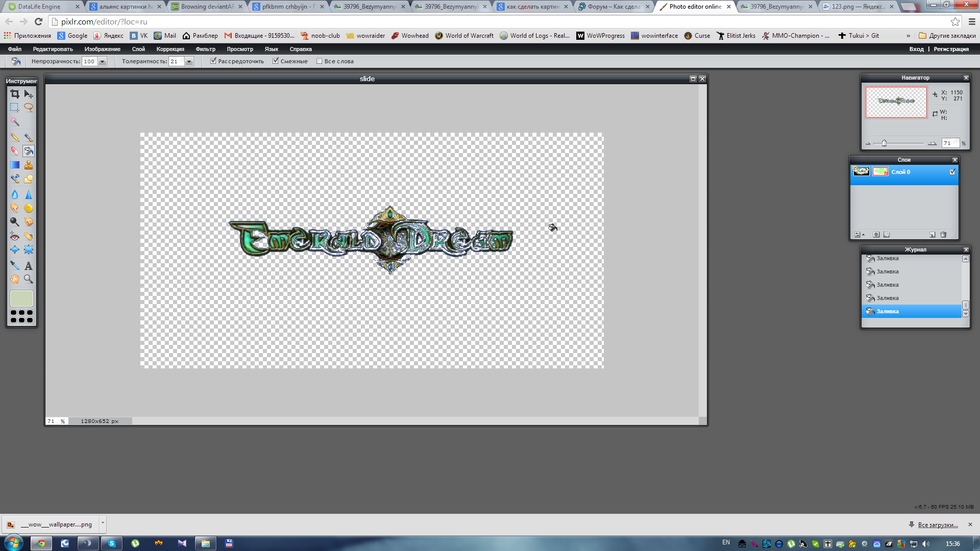
Task: Toggle the Рассредоточить checkbox
Action: (x=213, y=61)
